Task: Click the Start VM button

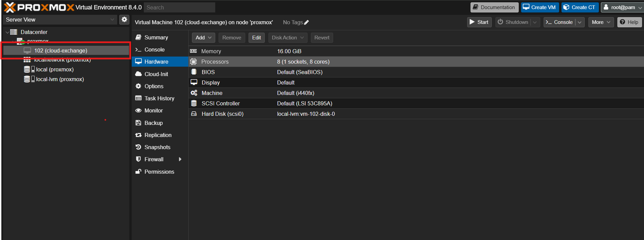Action: [x=479, y=22]
